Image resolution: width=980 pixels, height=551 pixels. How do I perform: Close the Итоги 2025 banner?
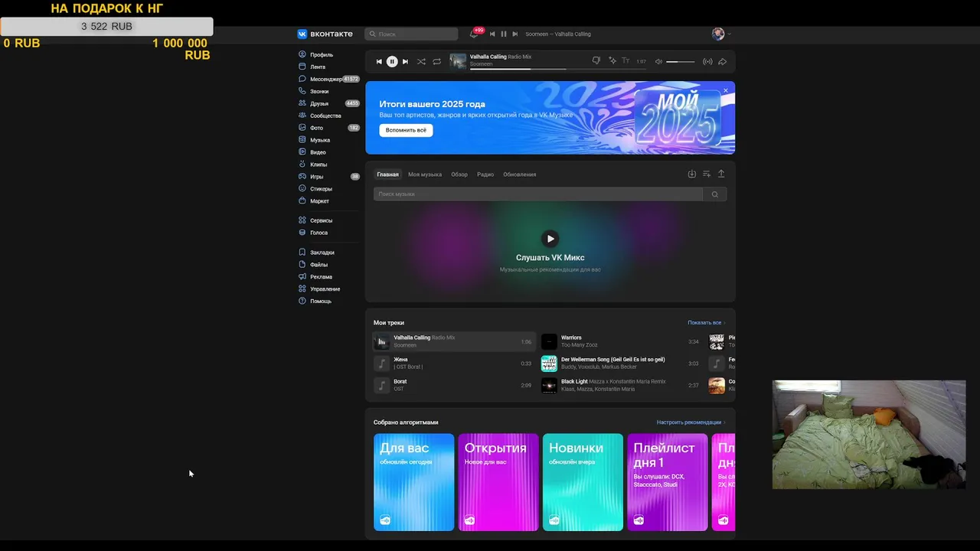click(726, 90)
